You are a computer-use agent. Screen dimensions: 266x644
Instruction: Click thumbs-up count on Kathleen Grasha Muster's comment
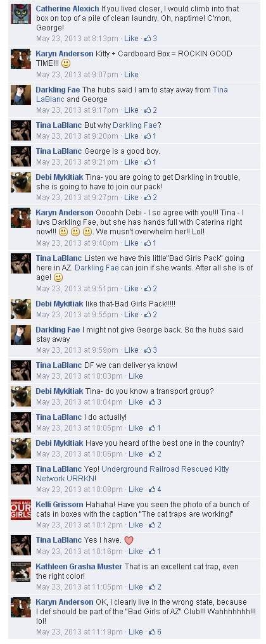(x=155, y=586)
